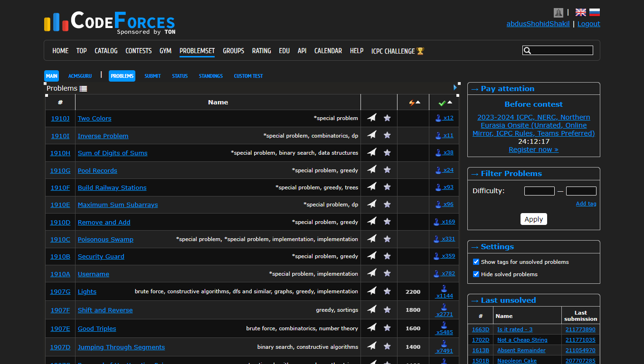Focus the maximum difficulty input field
Viewport: 644px width, 364px height.
point(581,191)
